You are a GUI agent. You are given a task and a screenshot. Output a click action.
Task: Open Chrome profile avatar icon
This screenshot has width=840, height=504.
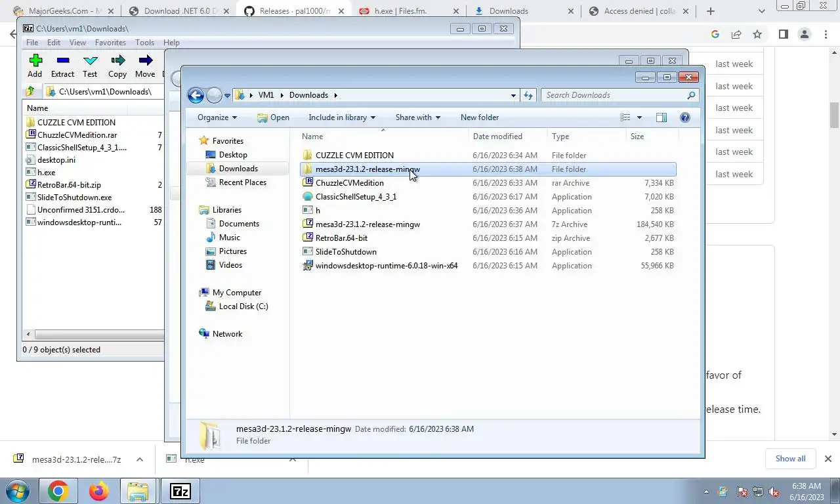[805, 35]
